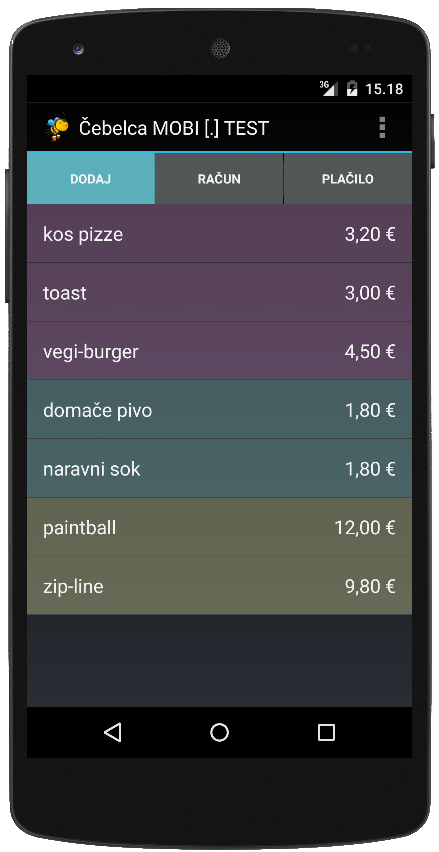Select the zip-line item
Viewport: 439px width, 852px height.
220,586
